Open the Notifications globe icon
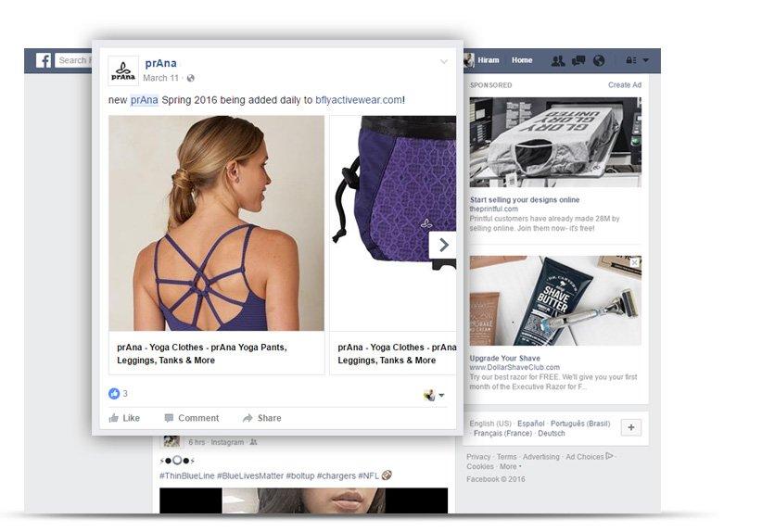 click(x=599, y=60)
